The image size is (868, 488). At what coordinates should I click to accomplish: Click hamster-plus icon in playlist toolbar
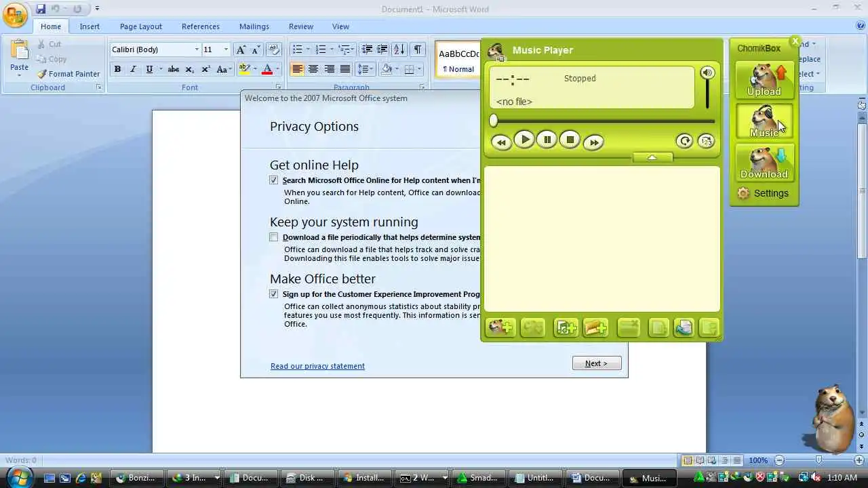tap(500, 328)
